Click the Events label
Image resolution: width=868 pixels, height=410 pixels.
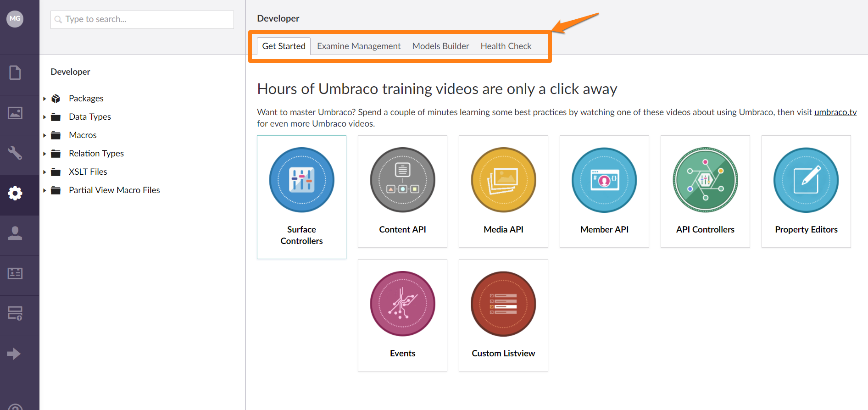[x=402, y=353]
